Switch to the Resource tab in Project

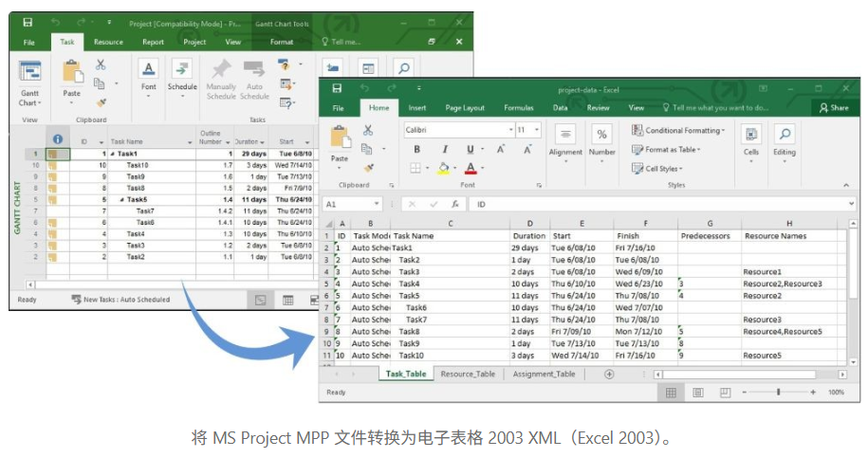(108, 42)
